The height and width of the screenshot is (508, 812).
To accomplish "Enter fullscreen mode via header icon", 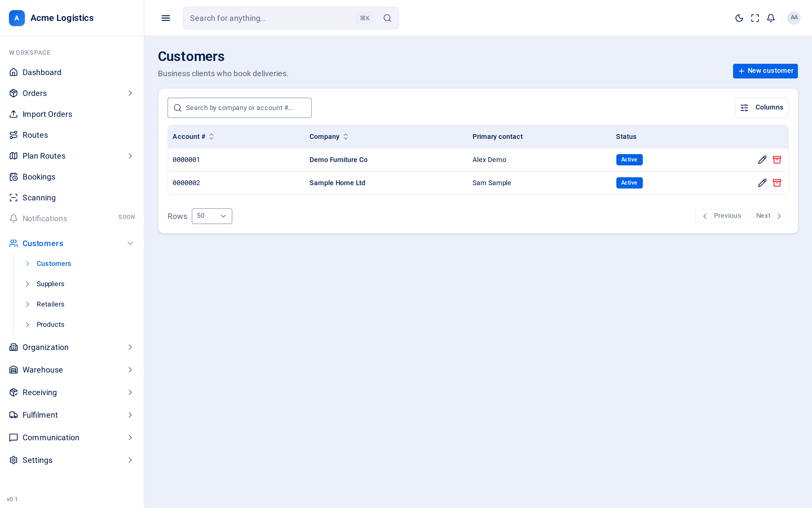I will (x=755, y=18).
